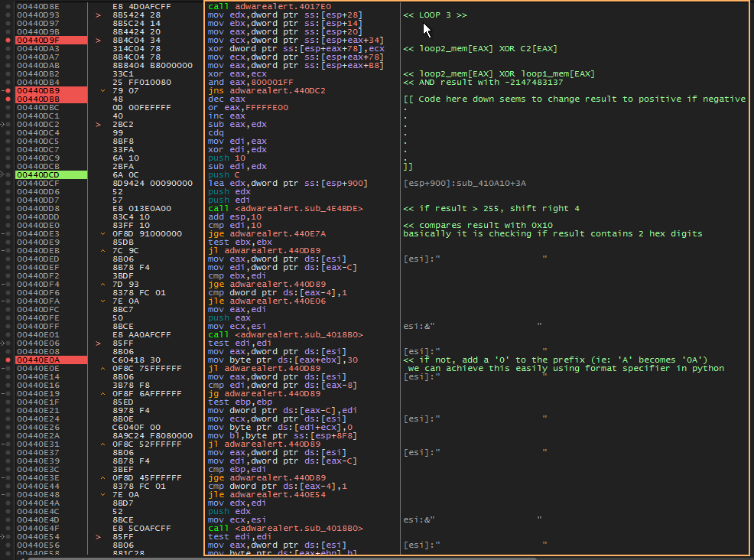Click the 'cmp ebx,edi' instruction

tap(237, 276)
